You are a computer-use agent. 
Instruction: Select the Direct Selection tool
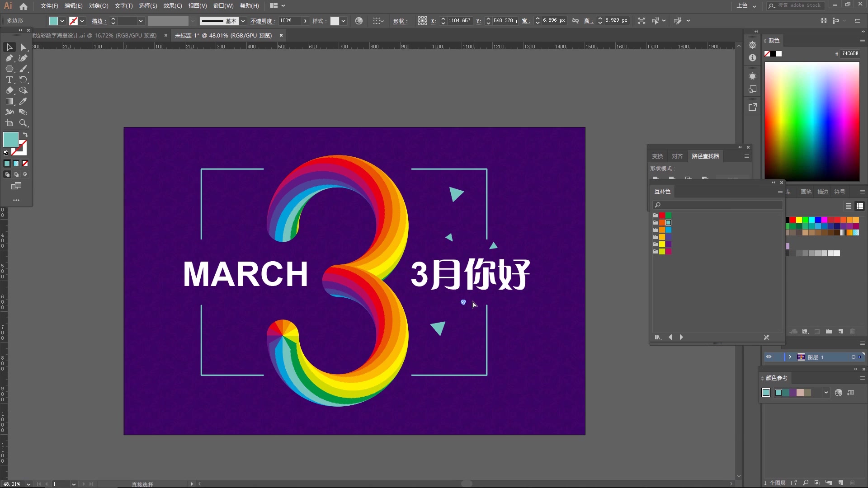(x=23, y=47)
